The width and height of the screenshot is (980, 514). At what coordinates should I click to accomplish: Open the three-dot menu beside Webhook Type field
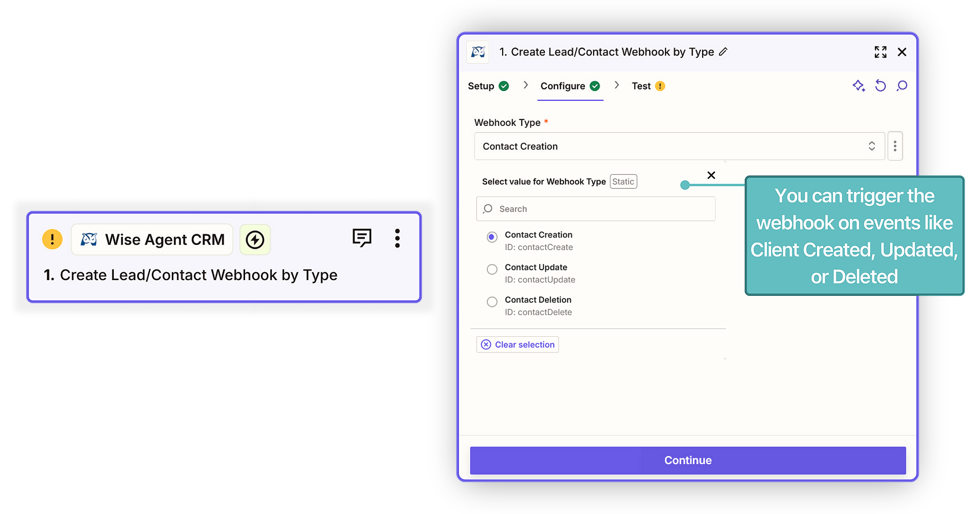(895, 146)
